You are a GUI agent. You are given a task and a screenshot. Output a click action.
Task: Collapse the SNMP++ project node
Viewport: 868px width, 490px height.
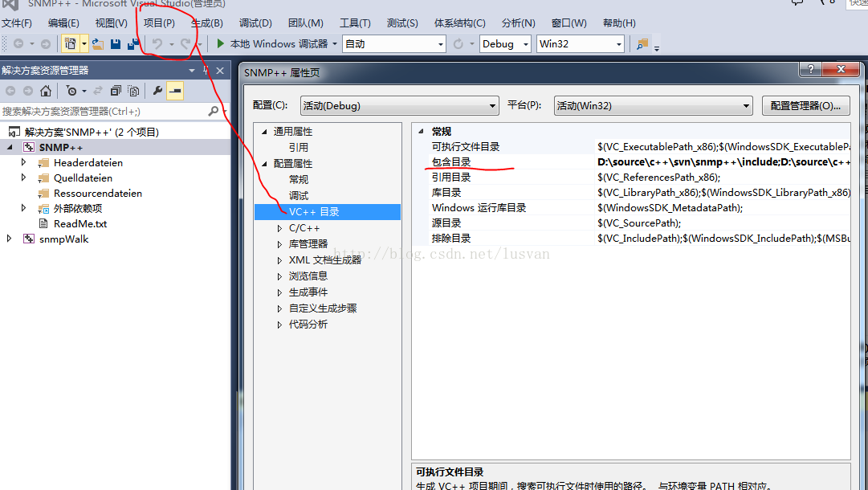[10, 147]
